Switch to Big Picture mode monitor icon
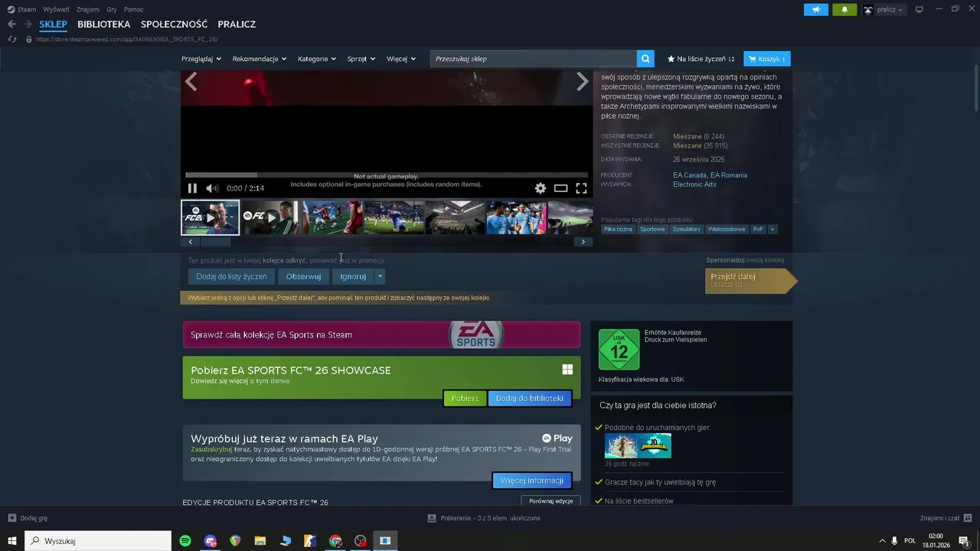Screen dimensions: 980x551 pos(920,9)
